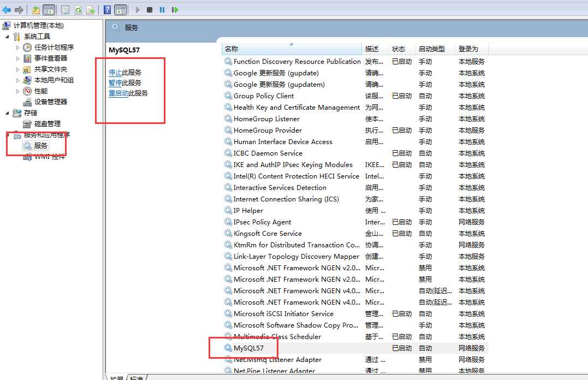Viewport: 588px width, 380px height.
Task: Select IKE and AuthIP IPsec Keying Modules
Action: point(293,165)
